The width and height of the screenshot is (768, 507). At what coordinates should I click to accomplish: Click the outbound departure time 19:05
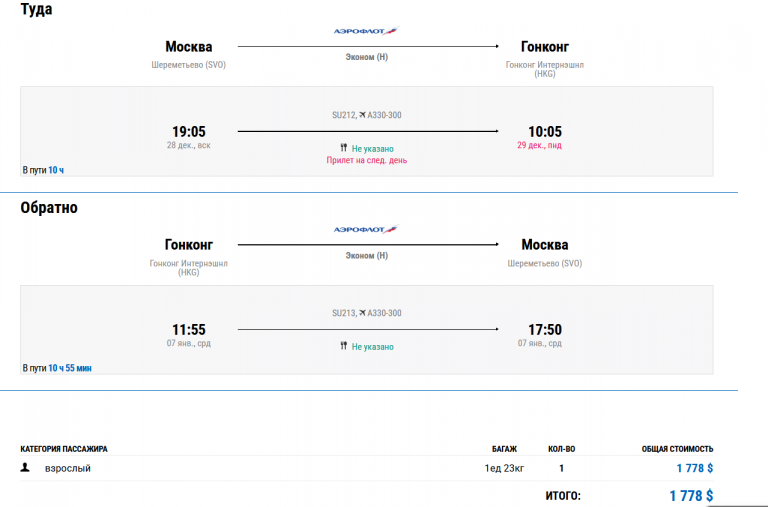point(189,131)
